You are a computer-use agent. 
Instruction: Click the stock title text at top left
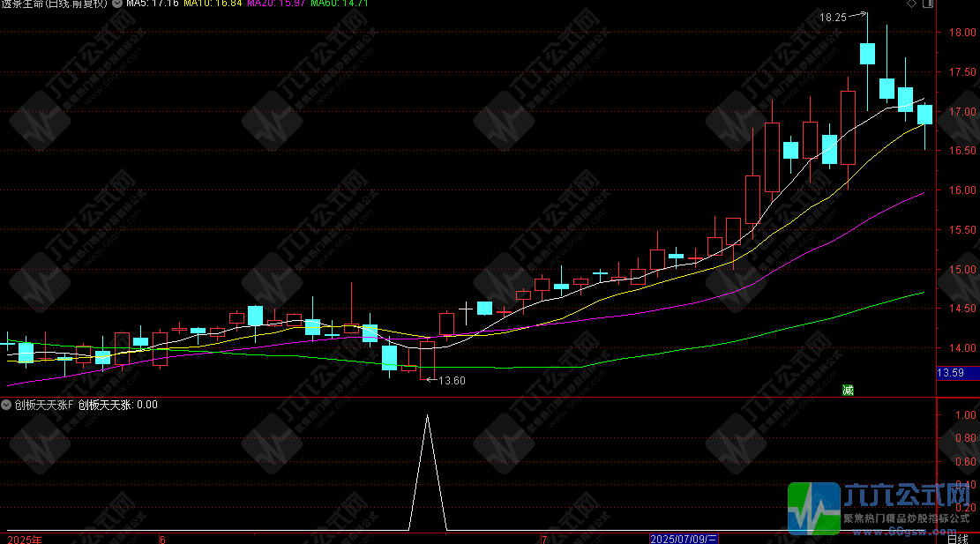pos(55,4)
